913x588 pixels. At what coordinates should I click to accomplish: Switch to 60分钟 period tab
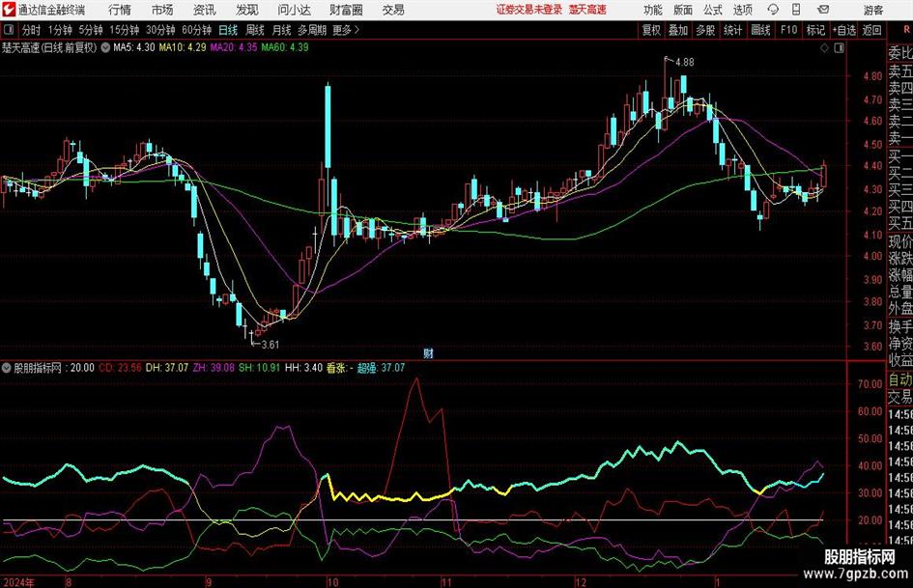(197, 30)
